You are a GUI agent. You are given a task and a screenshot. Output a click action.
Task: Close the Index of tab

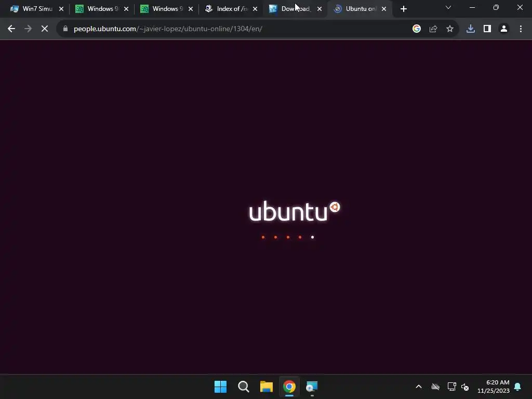click(x=255, y=9)
